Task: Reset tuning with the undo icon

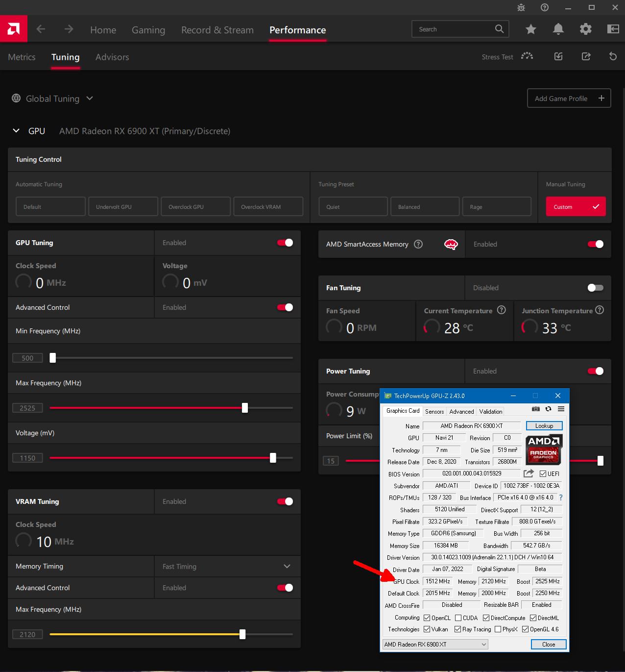Action: tap(613, 56)
